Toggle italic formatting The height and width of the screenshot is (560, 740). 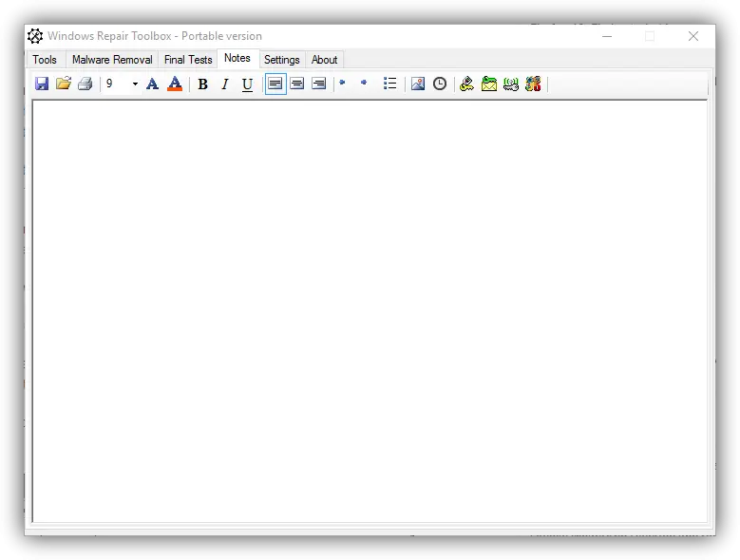point(225,84)
